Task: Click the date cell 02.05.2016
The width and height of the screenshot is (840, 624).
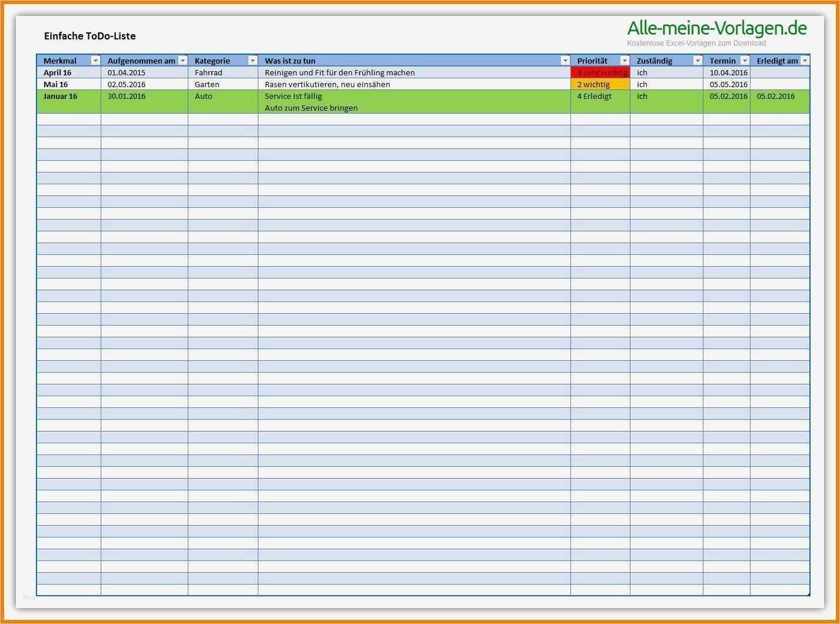Action: pyautogui.click(x=144, y=84)
